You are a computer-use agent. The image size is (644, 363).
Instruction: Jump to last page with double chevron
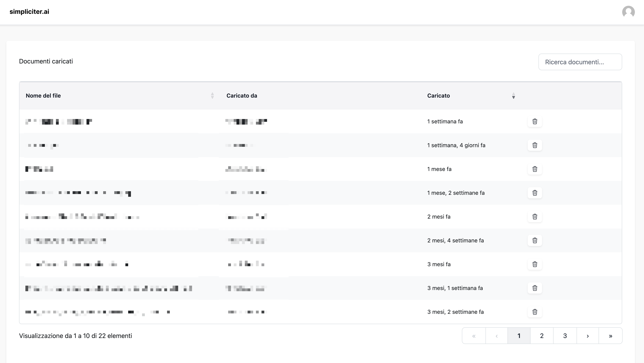[x=610, y=336]
